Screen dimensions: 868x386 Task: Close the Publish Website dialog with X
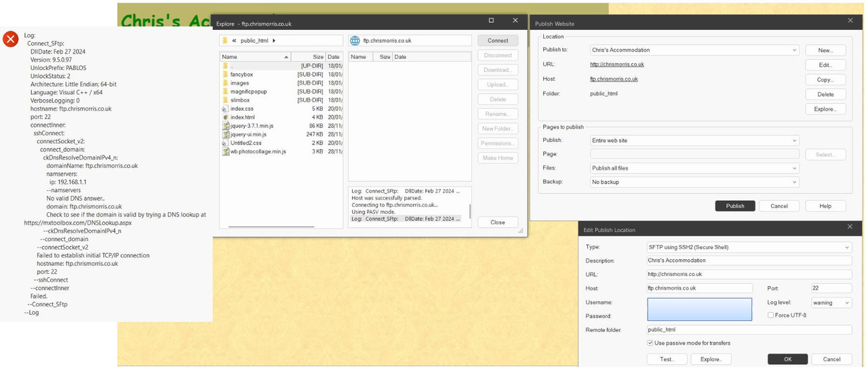[x=850, y=21]
